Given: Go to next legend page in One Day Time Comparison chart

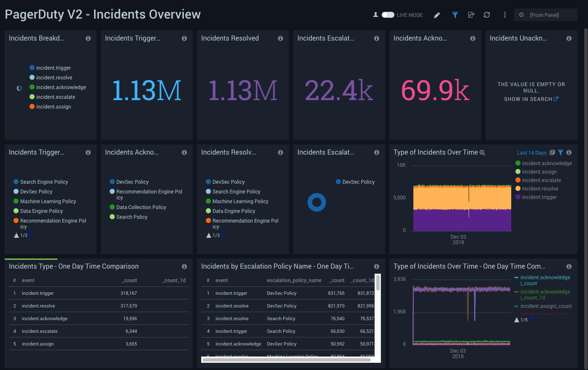Looking at the screenshot, I should click(x=531, y=320).
